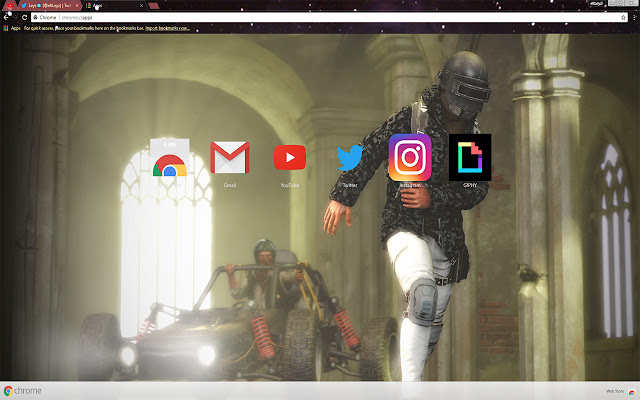Screen dimensions: 640x400
Task: Click the profile name button in title bar
Action: coord(596,3)
